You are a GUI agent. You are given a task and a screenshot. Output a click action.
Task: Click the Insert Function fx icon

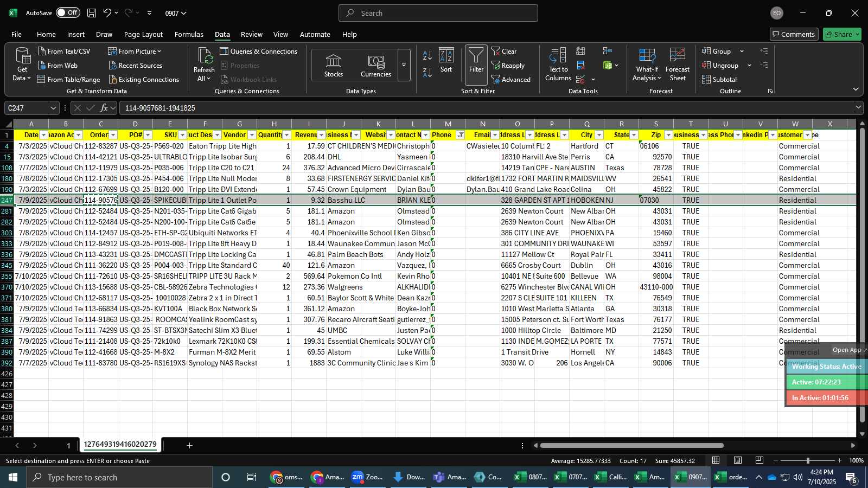tap(104, 108)
